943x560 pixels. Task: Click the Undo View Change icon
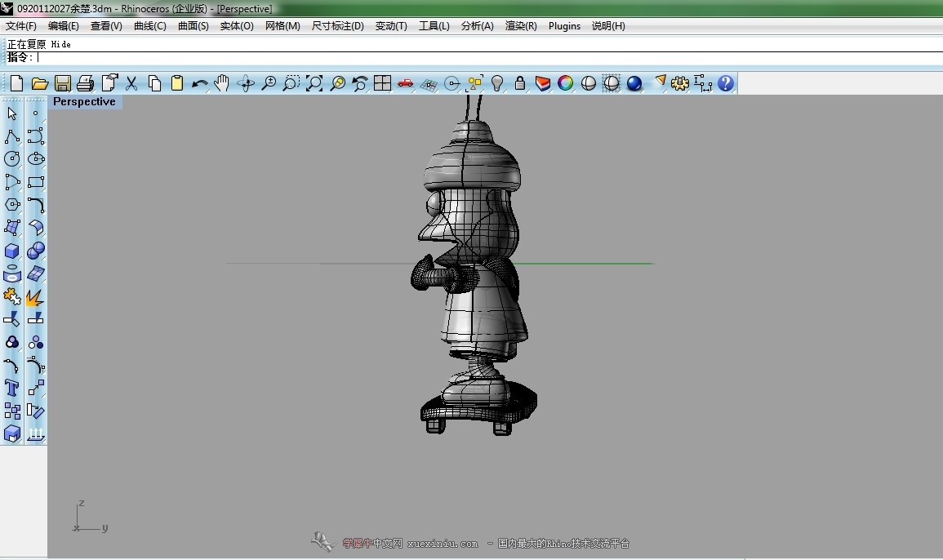click(359, 83)
